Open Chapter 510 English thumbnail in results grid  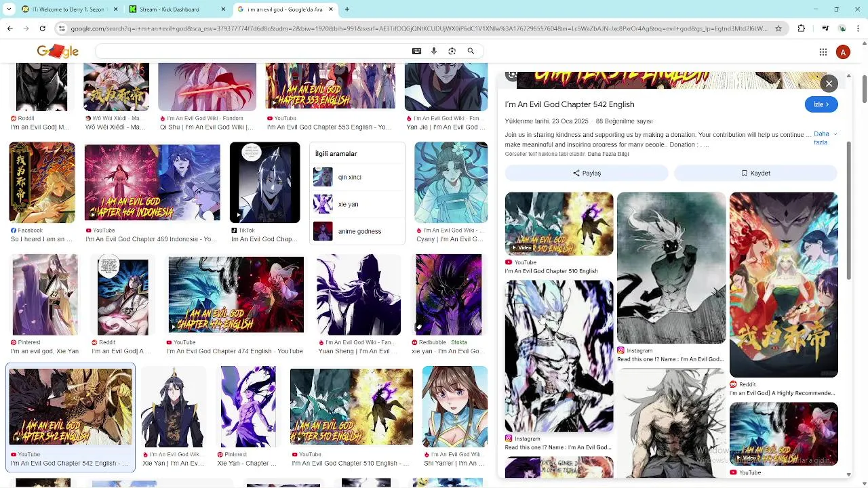pos(351,407)
